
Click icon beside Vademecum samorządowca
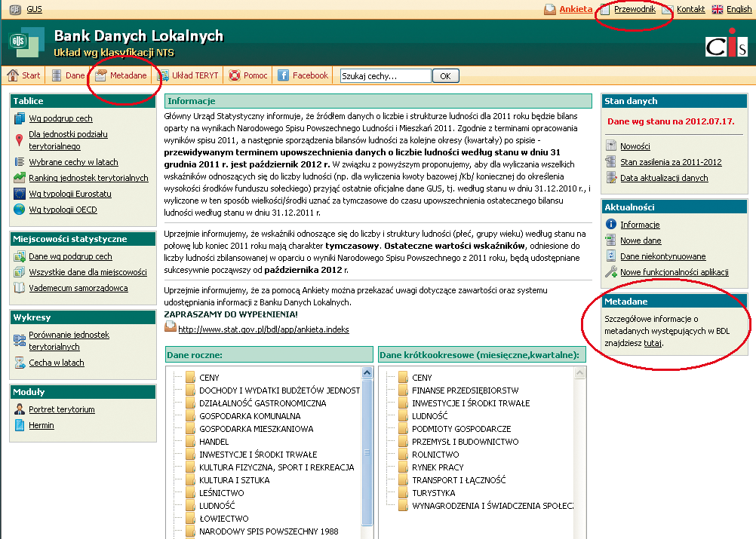[20, 288]
